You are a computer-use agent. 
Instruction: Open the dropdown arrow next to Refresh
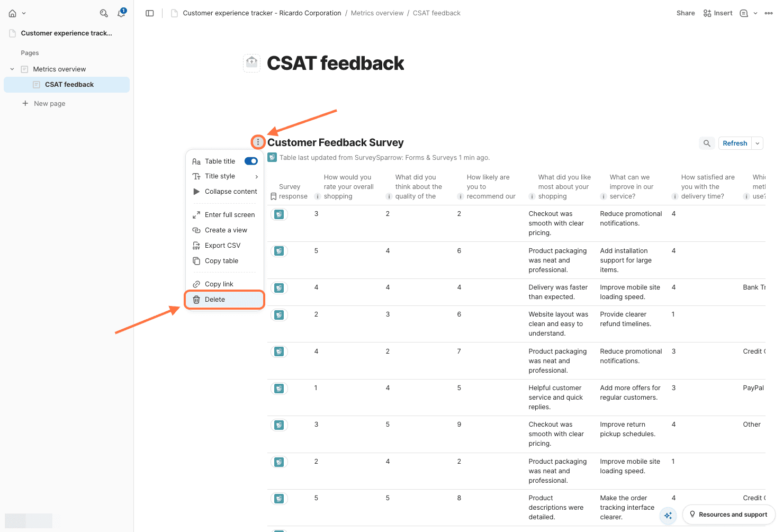[x=758, y=143]
